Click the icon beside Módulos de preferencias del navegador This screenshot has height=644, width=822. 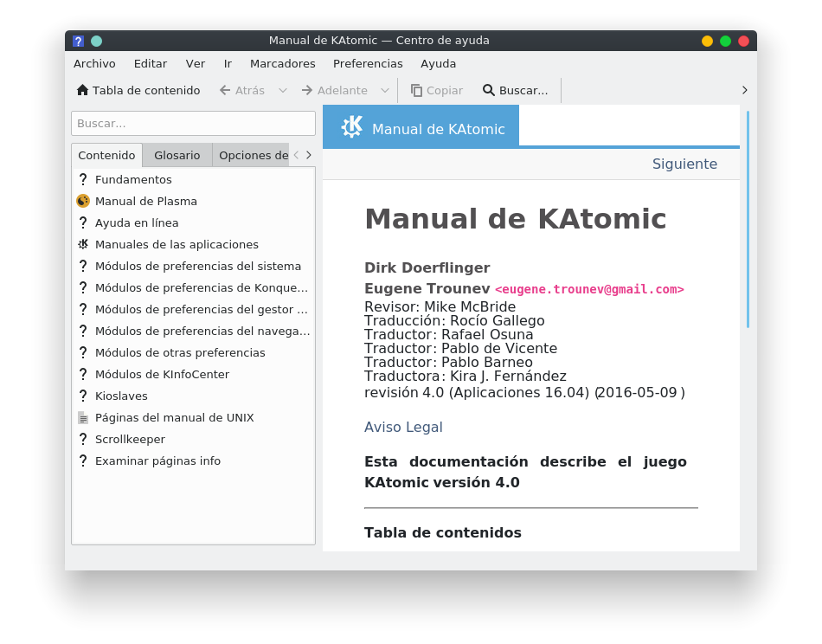coord(83,331)
